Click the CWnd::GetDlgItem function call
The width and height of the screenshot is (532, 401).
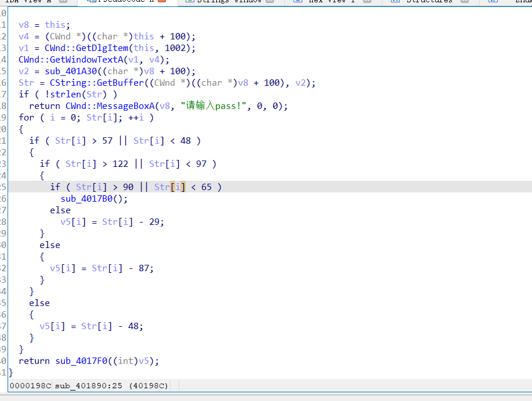(x=86, y=48)
